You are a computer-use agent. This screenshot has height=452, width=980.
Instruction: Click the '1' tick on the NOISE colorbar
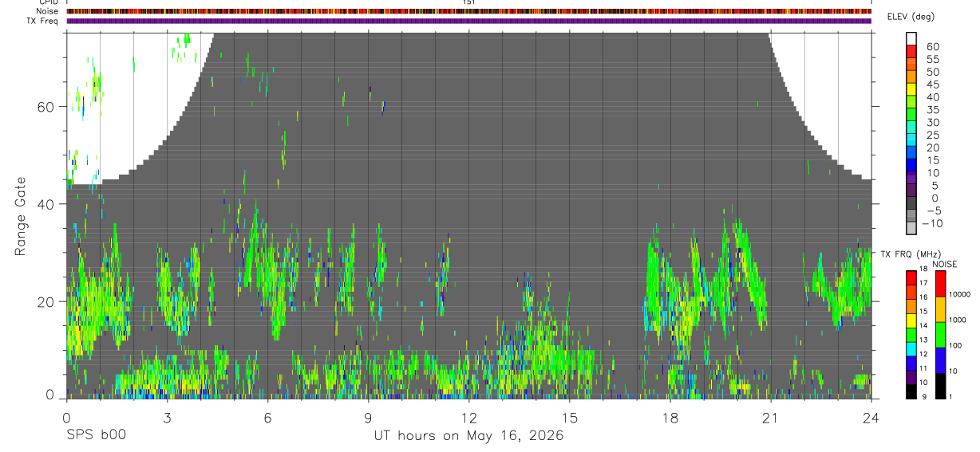pyautogui.click(x=950, y=397)
